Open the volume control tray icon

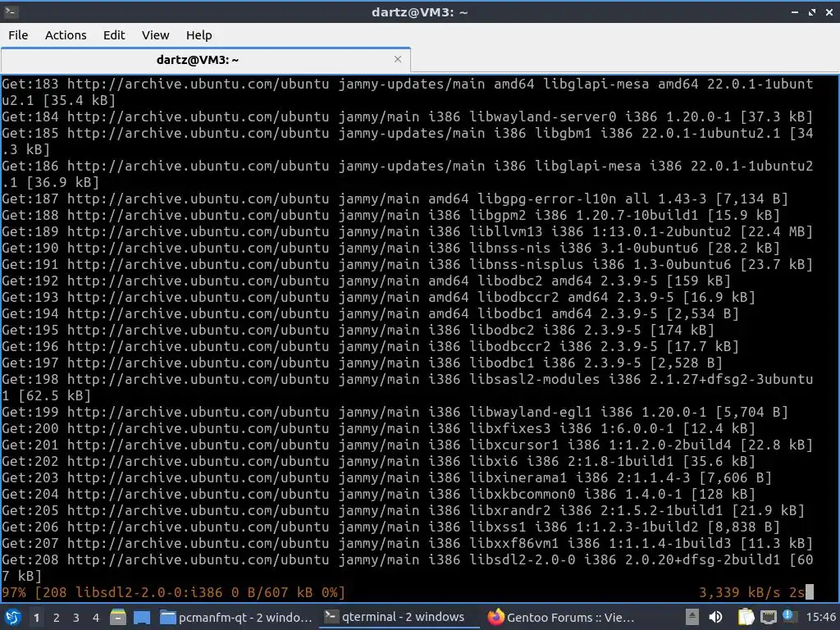[715, 617]
